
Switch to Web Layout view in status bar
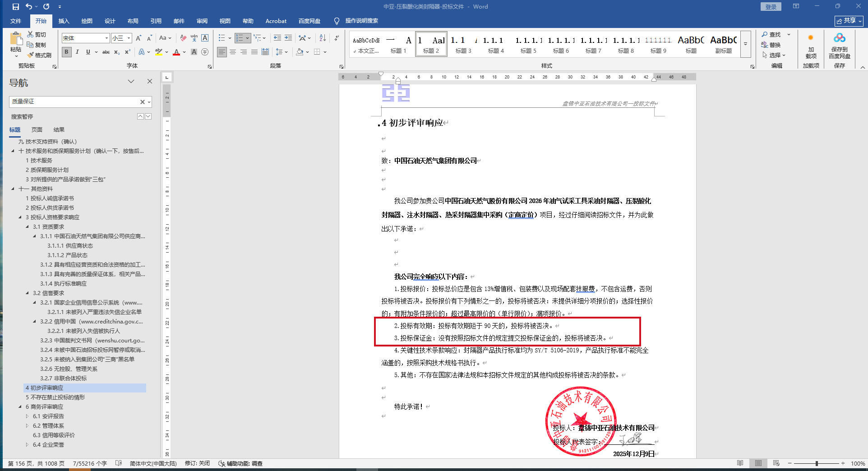[x=776, y=463]
